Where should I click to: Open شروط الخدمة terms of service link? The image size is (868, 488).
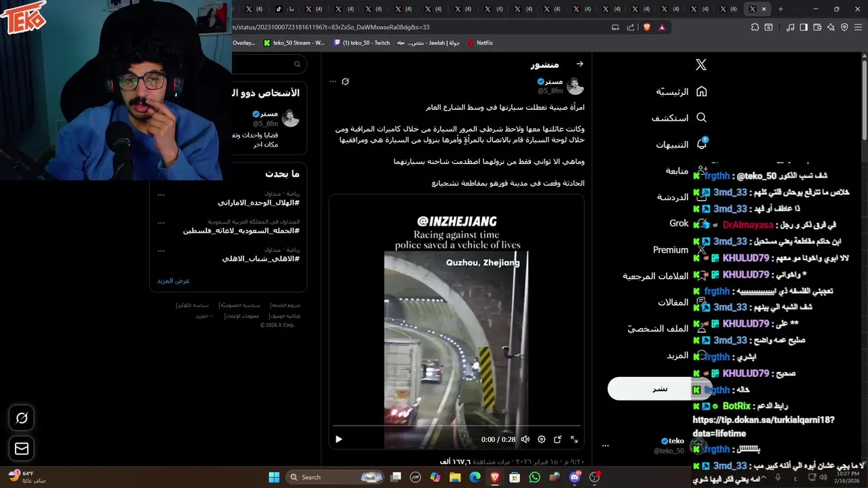(x=285, y=306)
